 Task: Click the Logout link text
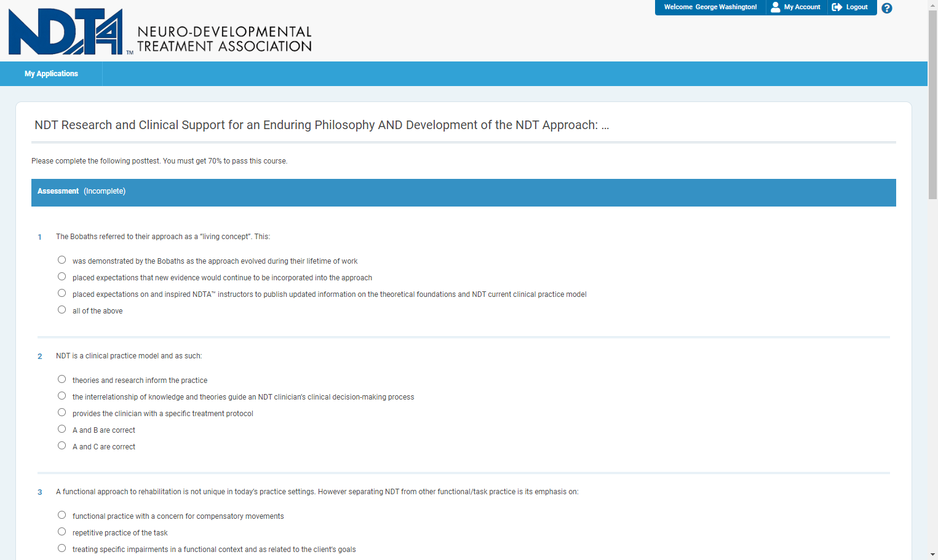(857, 7)
